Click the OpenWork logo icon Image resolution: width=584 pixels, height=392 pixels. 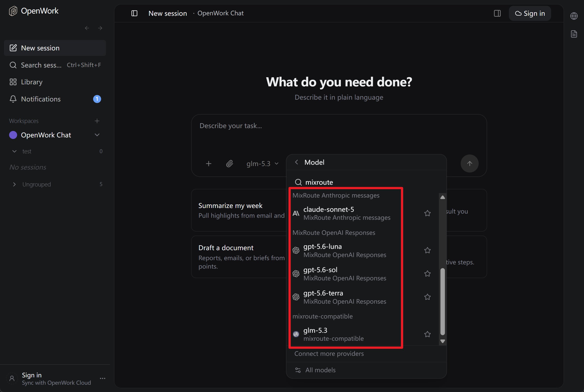pyautogui.click(x=13, y=11)
